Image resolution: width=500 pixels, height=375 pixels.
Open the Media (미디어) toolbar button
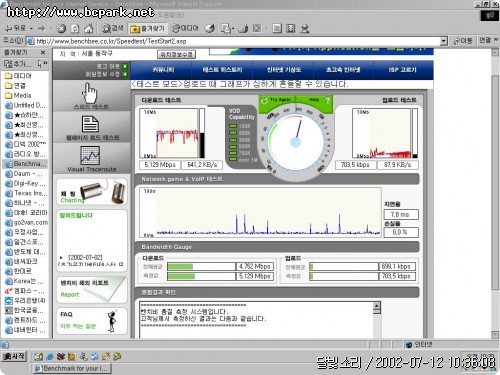pyautogui.click(x=185, y=28)
